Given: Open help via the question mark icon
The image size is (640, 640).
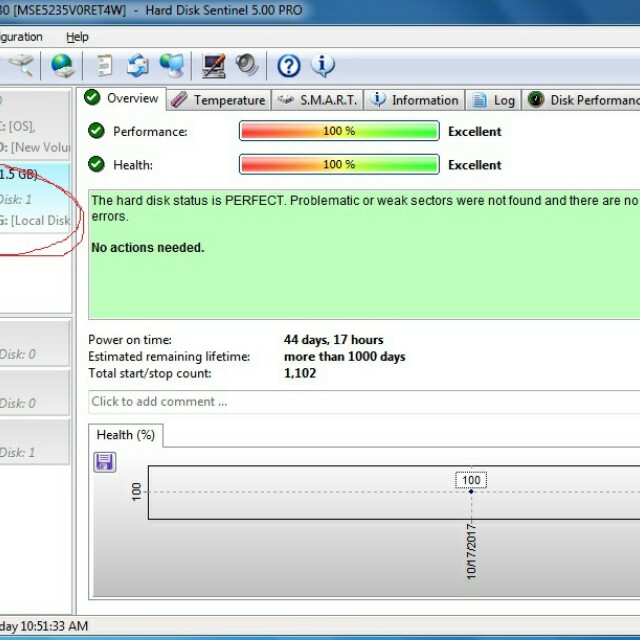Looking at the screenshot, I should pyautogui.click(x=289, y=66).
